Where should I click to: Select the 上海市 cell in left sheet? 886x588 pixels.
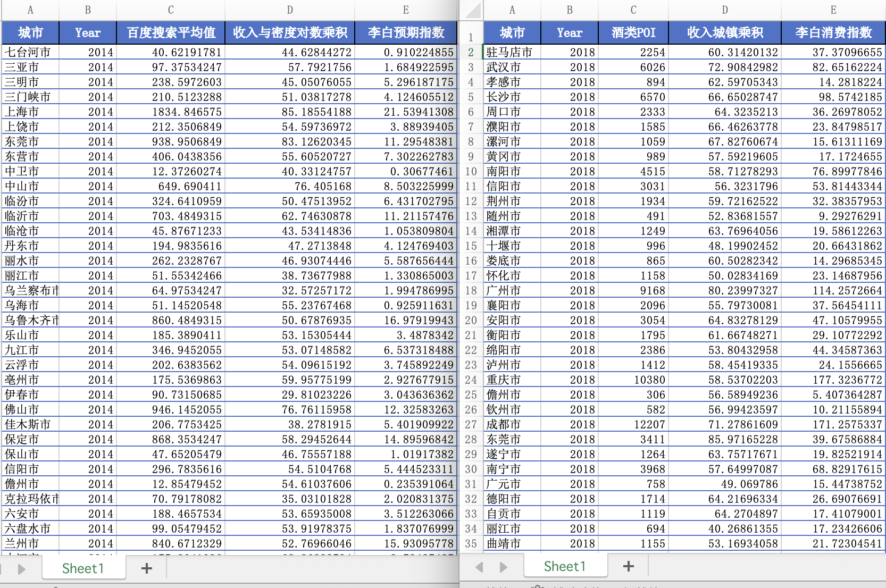[30, 112]
